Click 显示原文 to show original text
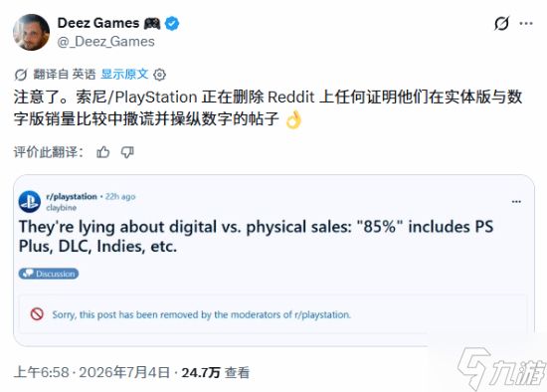The height and width of the screenshot is (392, 547). 124,74
